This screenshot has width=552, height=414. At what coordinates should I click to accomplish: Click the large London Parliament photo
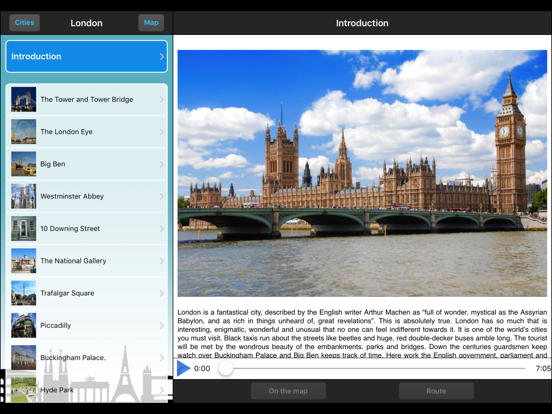362,173
